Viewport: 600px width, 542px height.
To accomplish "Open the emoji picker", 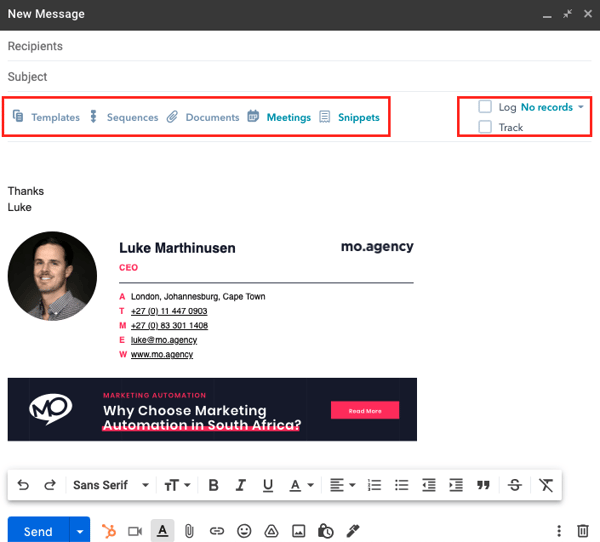I will (x=244, y=531).
